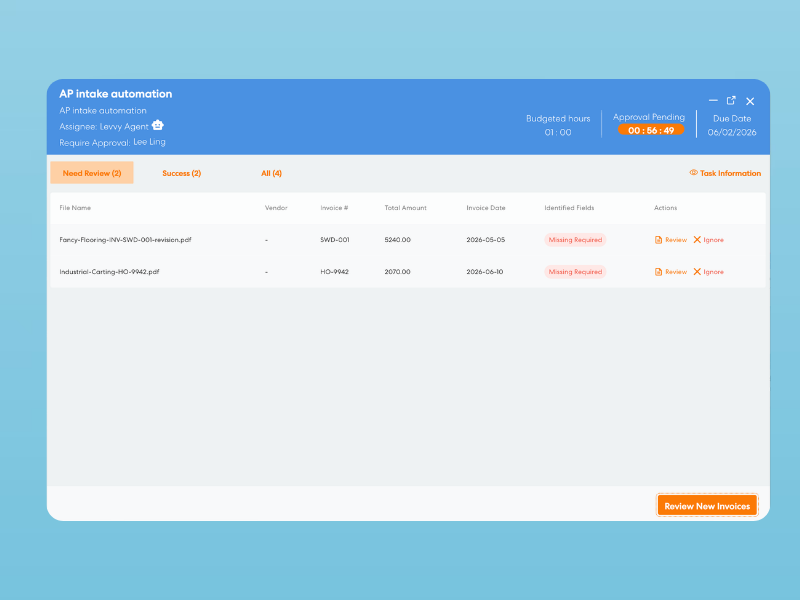This screenshot has height=600, width=800.
Task: Click the Invoice # column header
Action: point(334,208)
